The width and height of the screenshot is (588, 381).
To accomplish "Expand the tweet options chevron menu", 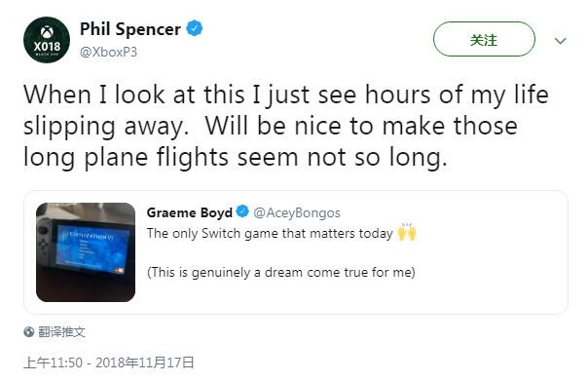I will point(560,40).
